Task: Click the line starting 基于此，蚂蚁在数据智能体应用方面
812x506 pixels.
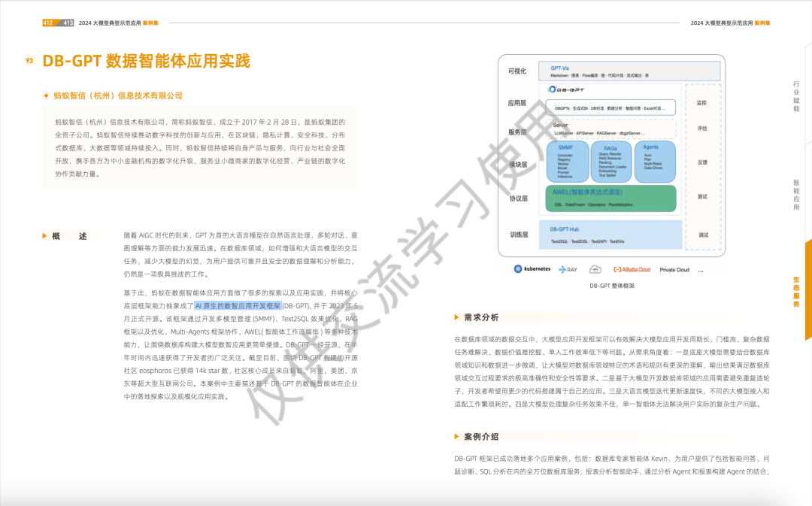Action: tap(241, 292)
